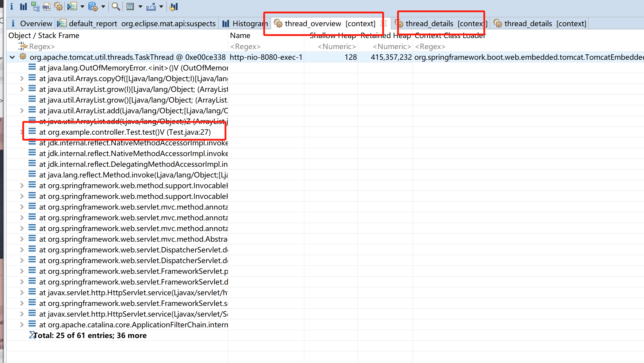This screenshot has height=363, width=644.
Task: Expand the java.util.ArrayList.grow(I) frame
Action: (x=22, y=89)
